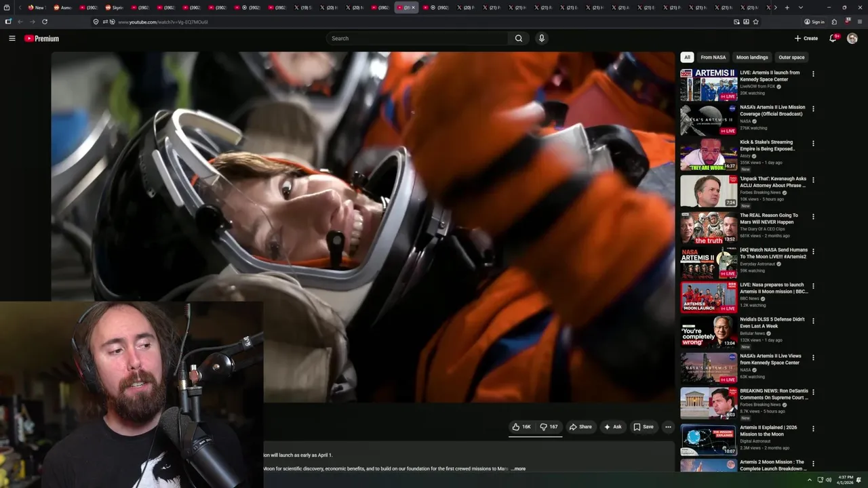Open options for Mars REAL Reason video

click(x=813, y=217)
